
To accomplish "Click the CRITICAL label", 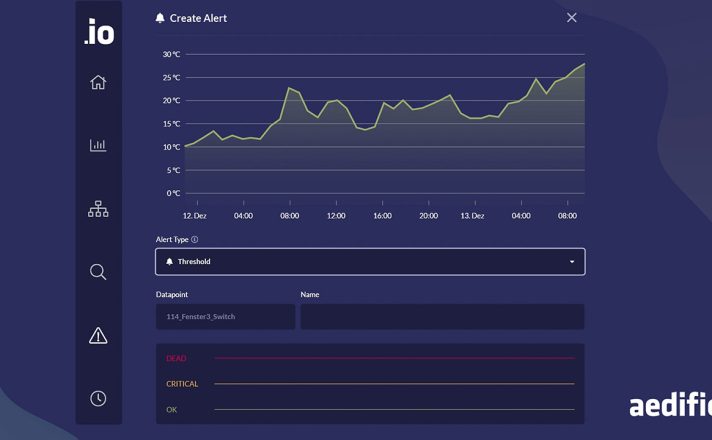I will (182, 384).
